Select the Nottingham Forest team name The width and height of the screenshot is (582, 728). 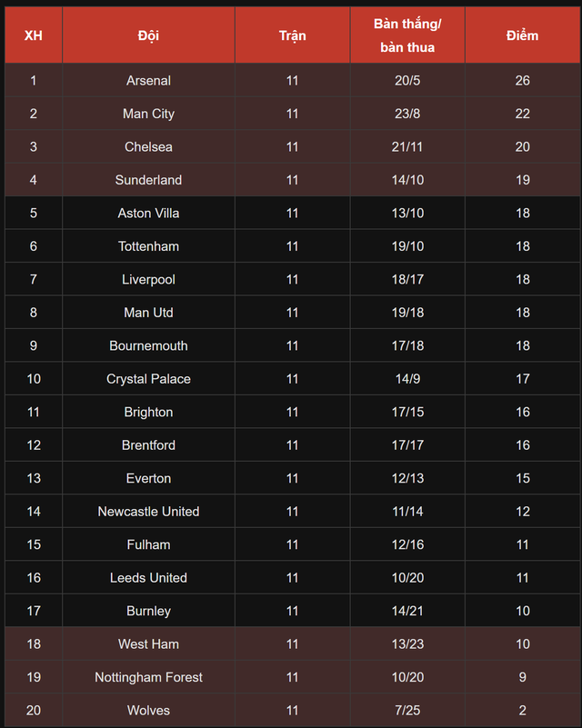pos(148,677)
